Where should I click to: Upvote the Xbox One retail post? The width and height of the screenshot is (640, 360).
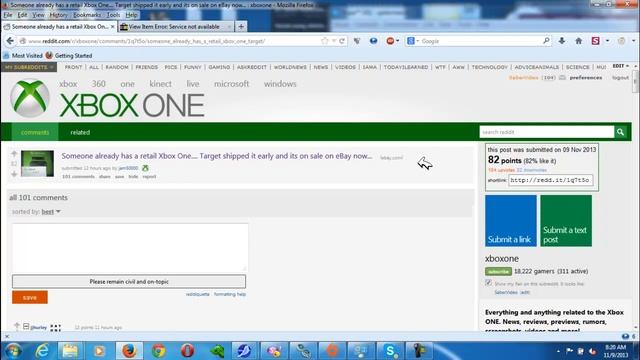coord(14,154)
